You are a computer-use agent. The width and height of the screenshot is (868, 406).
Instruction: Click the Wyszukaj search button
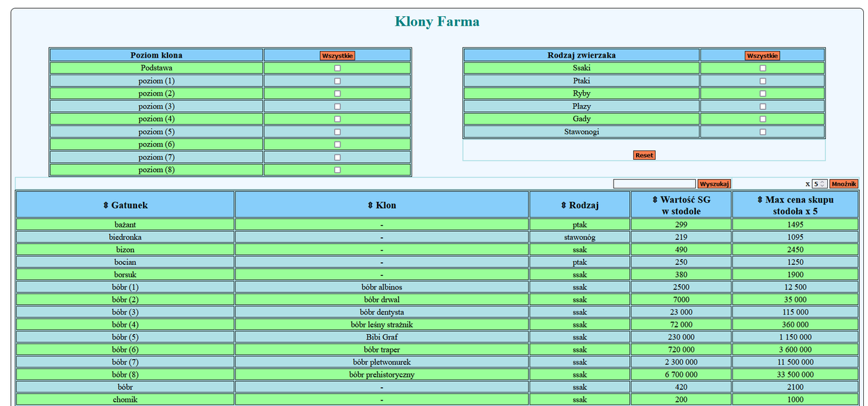(714, 184)
